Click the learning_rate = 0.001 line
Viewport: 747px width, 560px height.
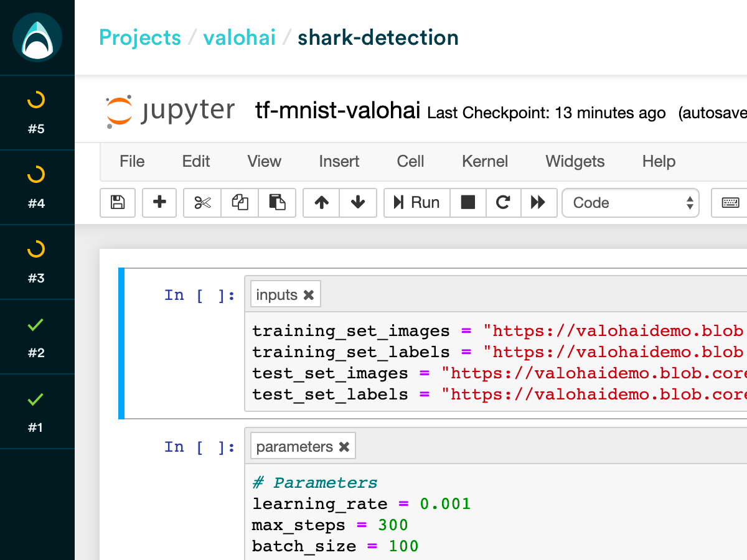point(362,504)
